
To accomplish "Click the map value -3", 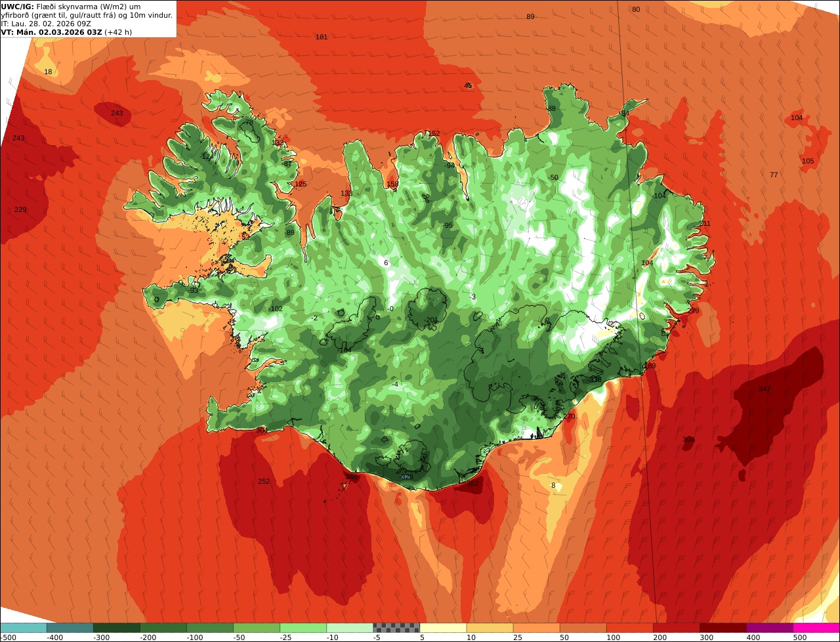I will tap(472, 297).
